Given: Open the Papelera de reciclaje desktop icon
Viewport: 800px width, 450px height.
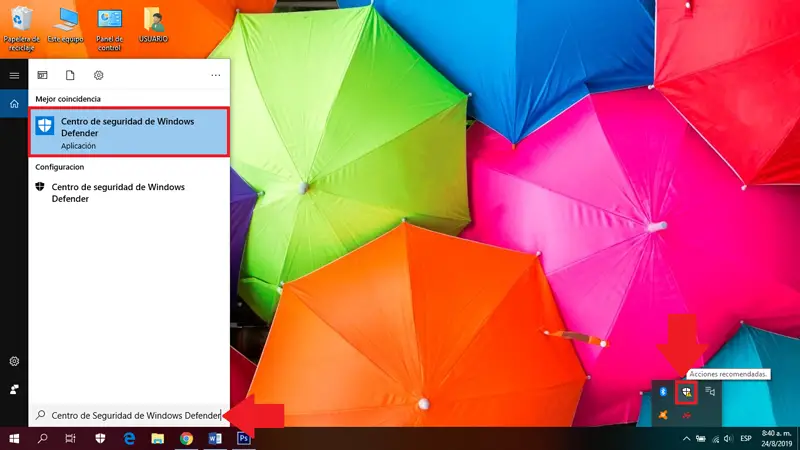Looking at the screenshot, I should [21, 29].
